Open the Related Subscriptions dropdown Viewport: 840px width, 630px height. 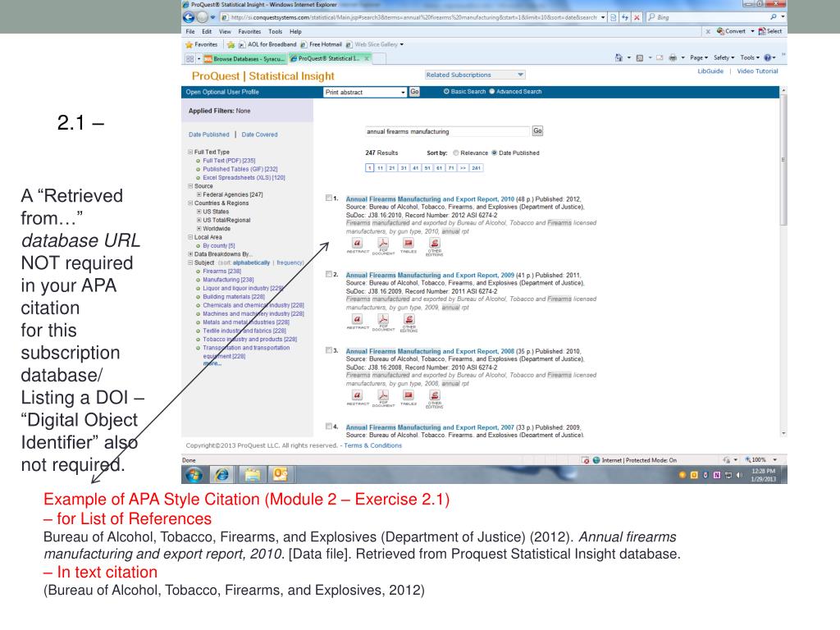point(475,75)
